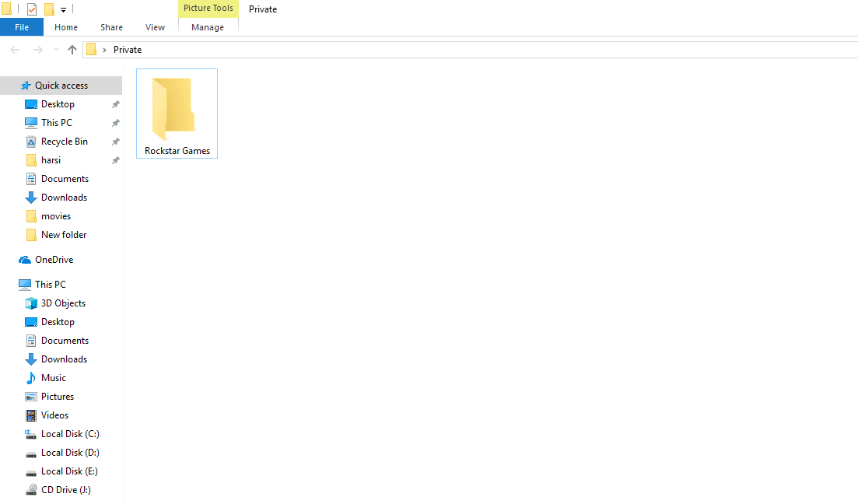Toggle the This PC pin in Quick access
858x504 pixels.
[x=115, y=122]
